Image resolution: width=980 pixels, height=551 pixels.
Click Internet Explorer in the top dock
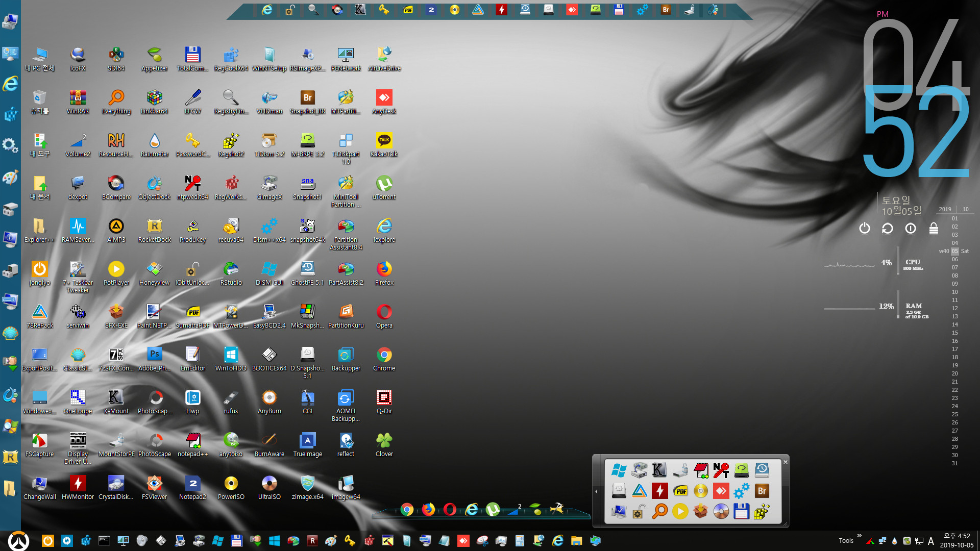point(267,10)
